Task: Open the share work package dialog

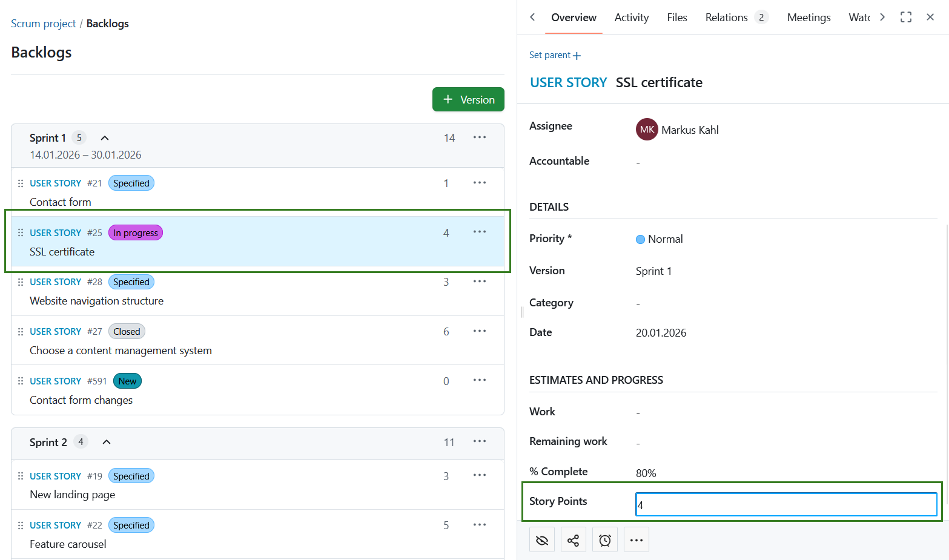Action: click(573, 539)
